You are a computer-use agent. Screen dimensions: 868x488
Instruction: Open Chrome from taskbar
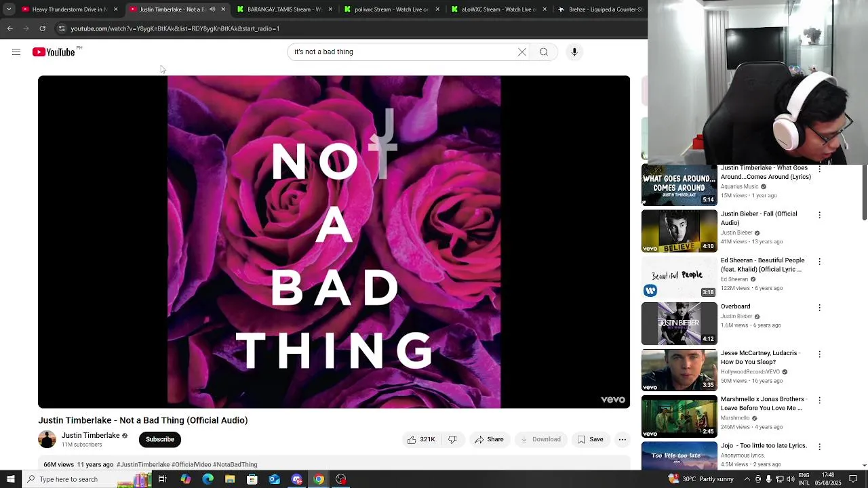[319, 479]
